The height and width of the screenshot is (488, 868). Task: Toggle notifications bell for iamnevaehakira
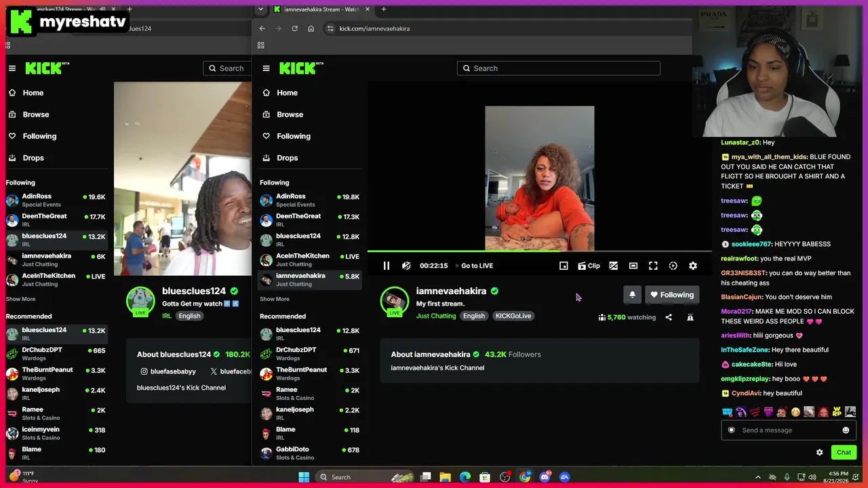(632, 295)
